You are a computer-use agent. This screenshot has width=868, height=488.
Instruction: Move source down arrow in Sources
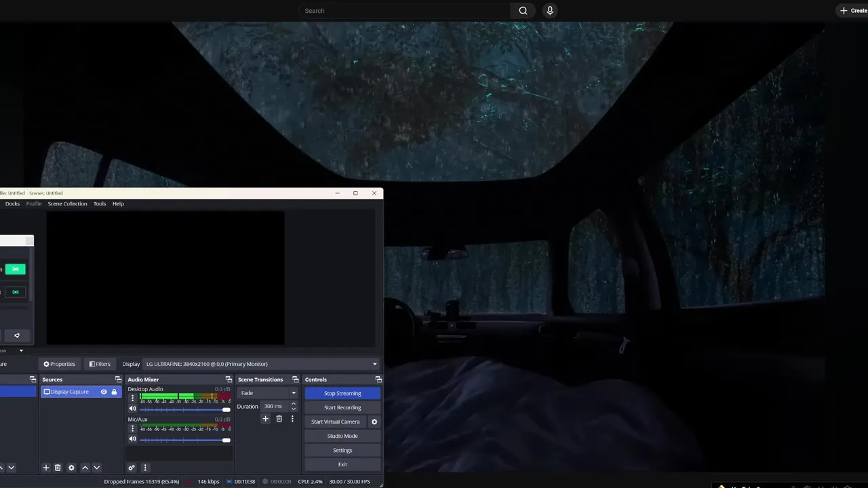(x=96, y=468)
